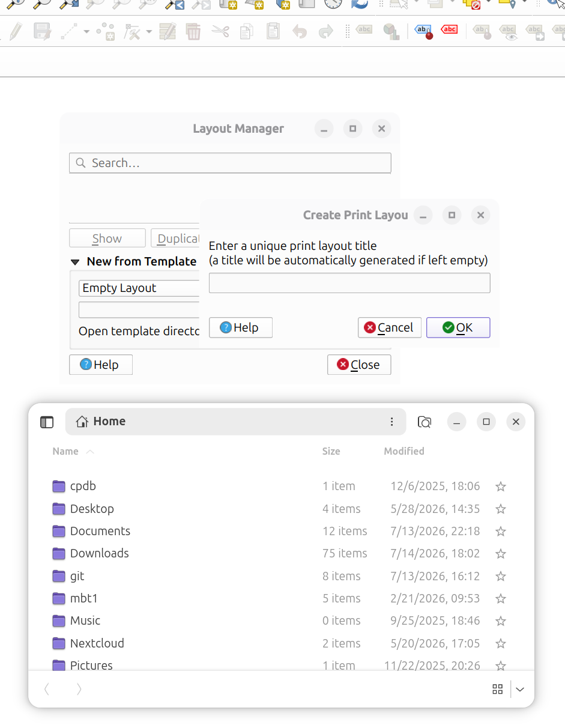Star the Desktop folder
The width and height of the screenshot is (565, 728).
click(500, 509)
